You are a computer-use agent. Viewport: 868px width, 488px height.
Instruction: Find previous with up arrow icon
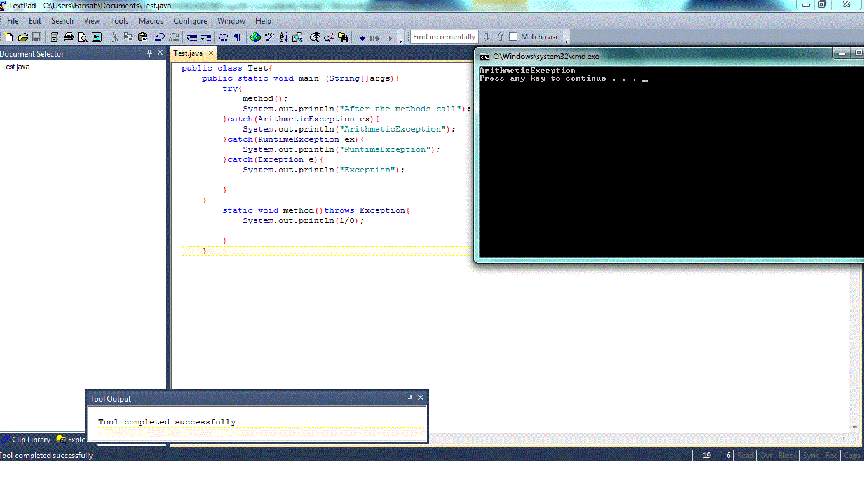pos(501,37)
